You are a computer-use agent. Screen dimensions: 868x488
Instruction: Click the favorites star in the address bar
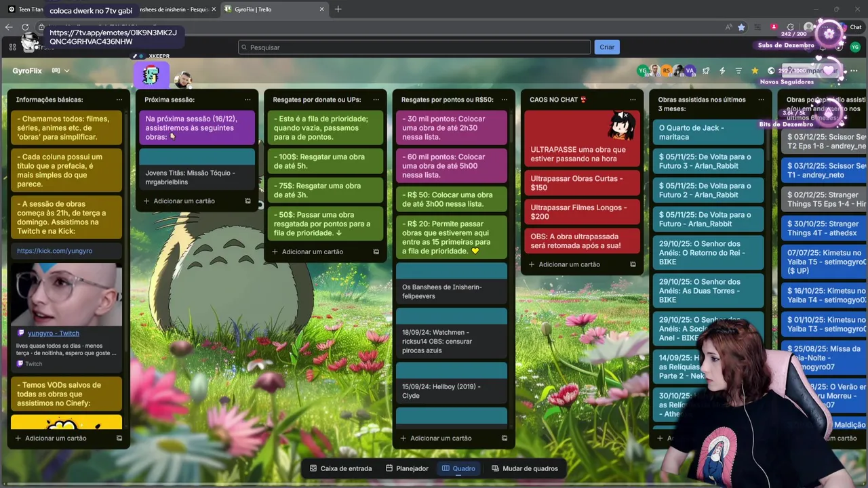click(x=741, y=27)
